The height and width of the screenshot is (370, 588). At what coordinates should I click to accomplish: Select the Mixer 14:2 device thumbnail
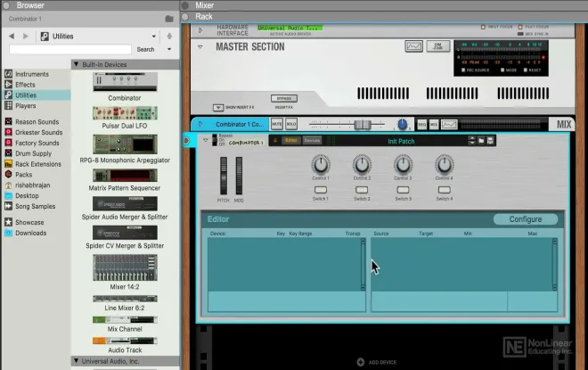click(125, 267)
